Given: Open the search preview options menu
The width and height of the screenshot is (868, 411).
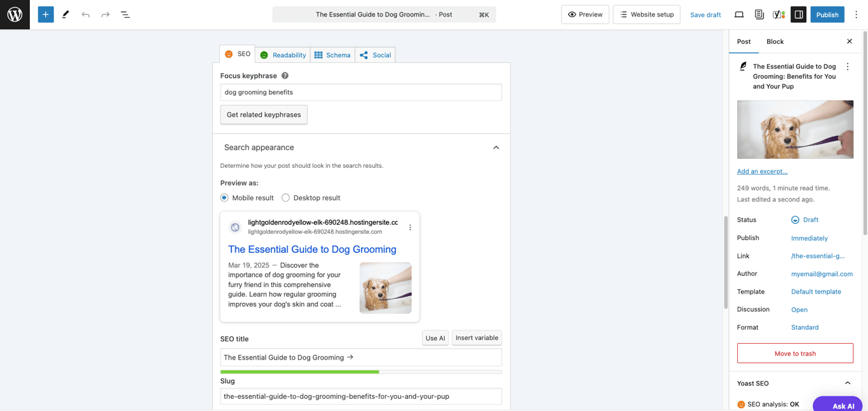Looking at the screenshot, I should coord(410,227).
